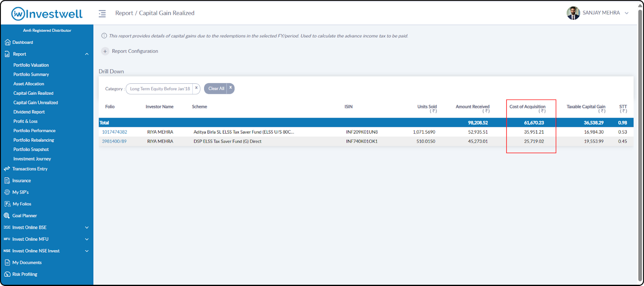Image resolution: width=644 pixels, height=286 pixels.
Task: Open Portfolio Summary report
Action: click(x=31, y=75)
